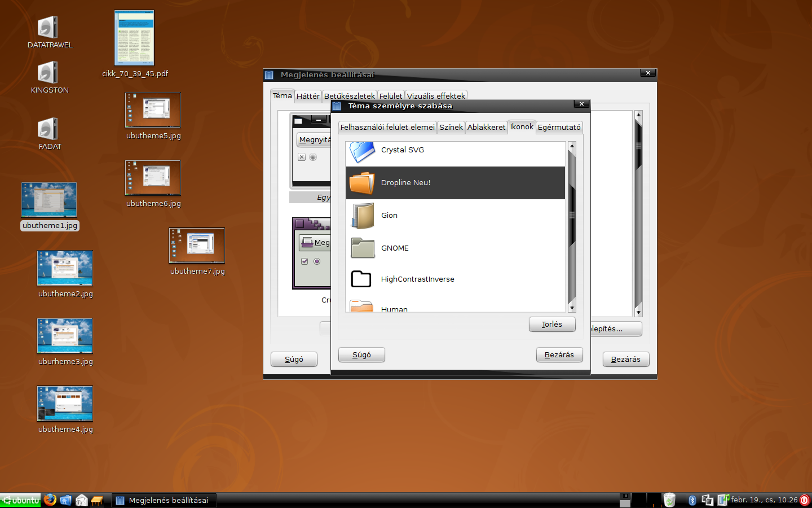
Task: Select the cikk_70_39_45.pdf file icon
Action: [134, 38]
